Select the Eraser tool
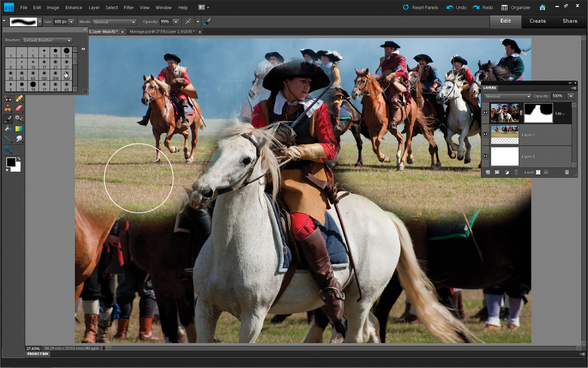Viewport: 588px width, 368px height. [x=19, y=109]
